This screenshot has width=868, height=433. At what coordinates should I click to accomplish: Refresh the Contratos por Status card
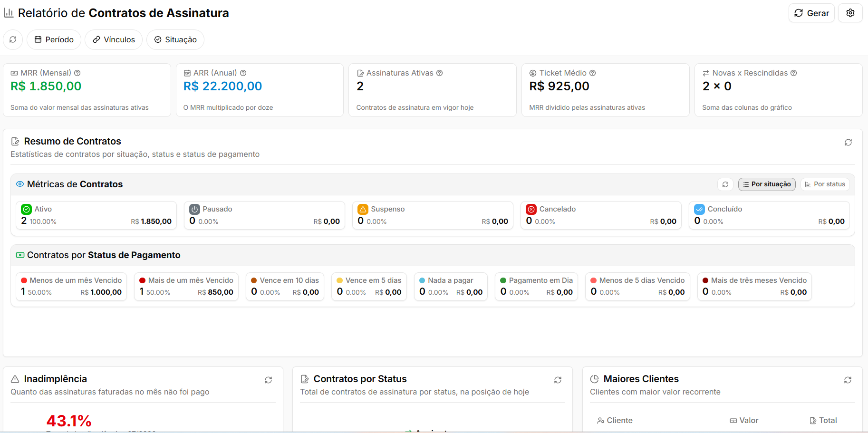558,380
